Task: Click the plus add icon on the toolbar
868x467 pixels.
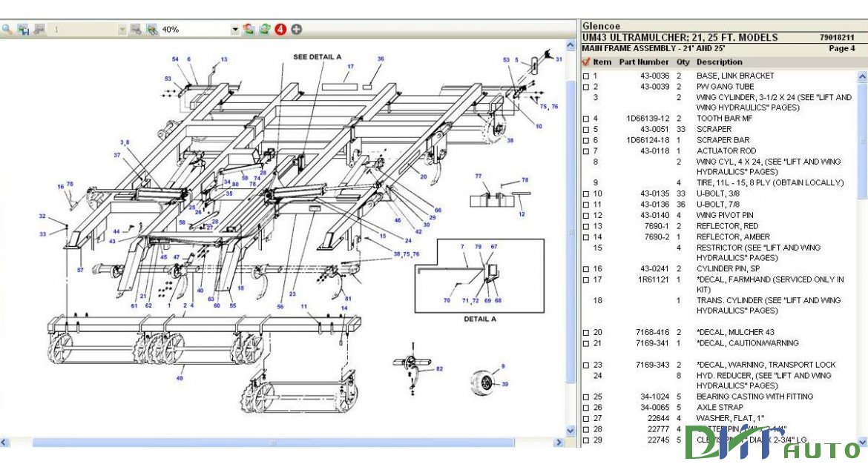Action: (295, 30)
